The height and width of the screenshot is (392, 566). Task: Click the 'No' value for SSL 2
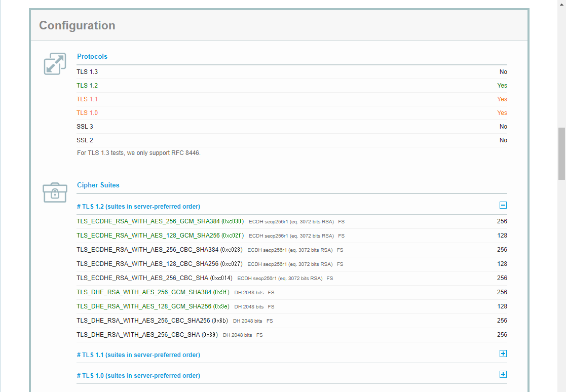503,140
